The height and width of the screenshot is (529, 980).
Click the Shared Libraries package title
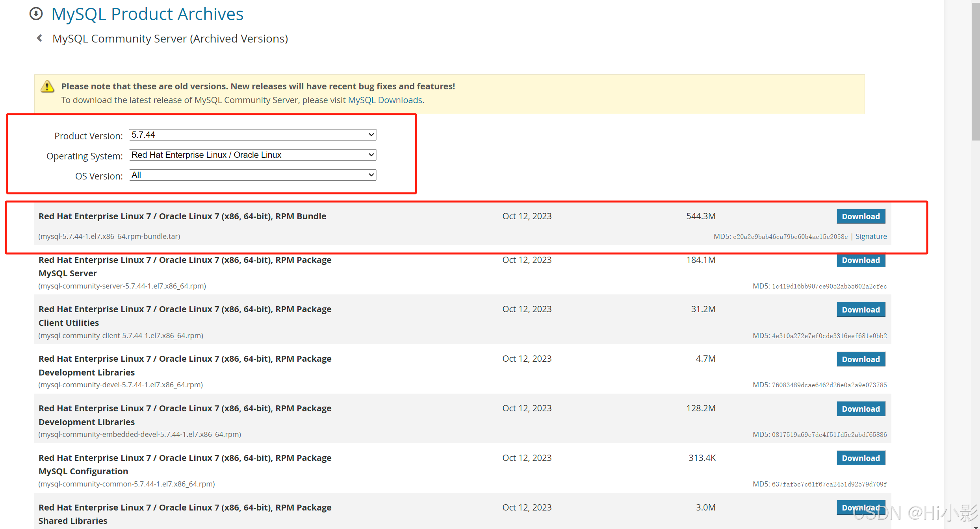coord(185,514)
